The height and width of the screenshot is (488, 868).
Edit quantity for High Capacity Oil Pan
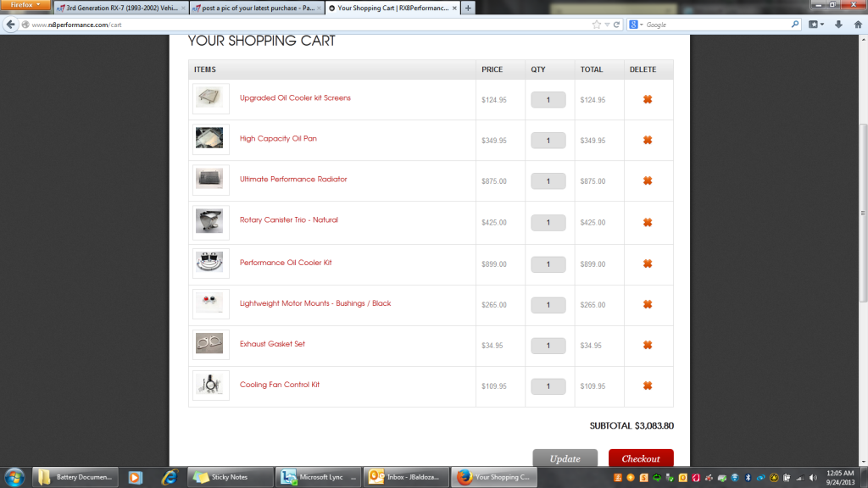548,140
